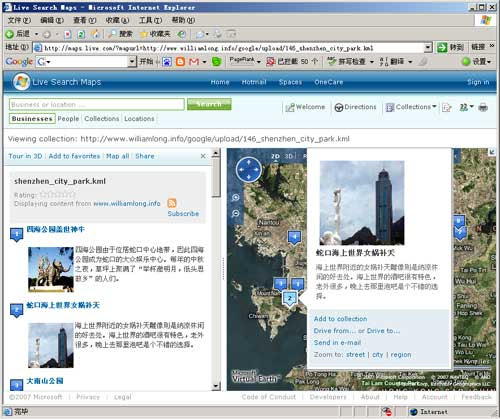This screenshot has height=419, width=500.
Task: Click the Hotmail link in header
Action: pos(254,82)
